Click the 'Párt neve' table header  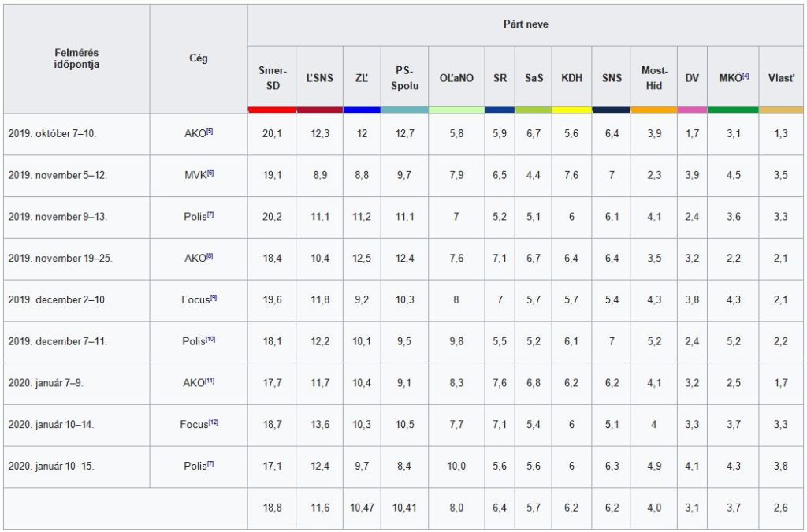click(x=526, y=24)
